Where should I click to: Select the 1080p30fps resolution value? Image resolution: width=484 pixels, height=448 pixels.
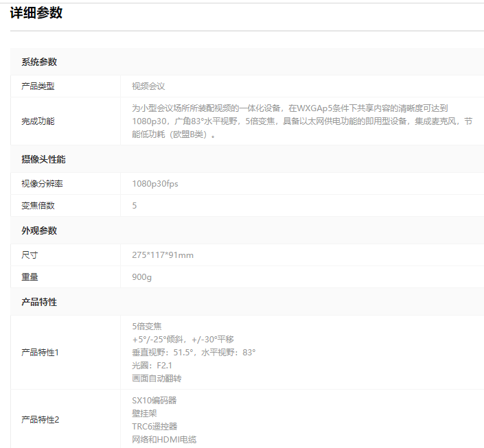[x=155, y=184]
